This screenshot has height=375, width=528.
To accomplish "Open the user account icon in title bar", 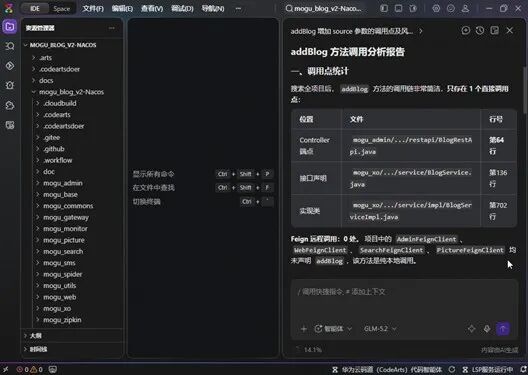I will (x=465, y=8).
